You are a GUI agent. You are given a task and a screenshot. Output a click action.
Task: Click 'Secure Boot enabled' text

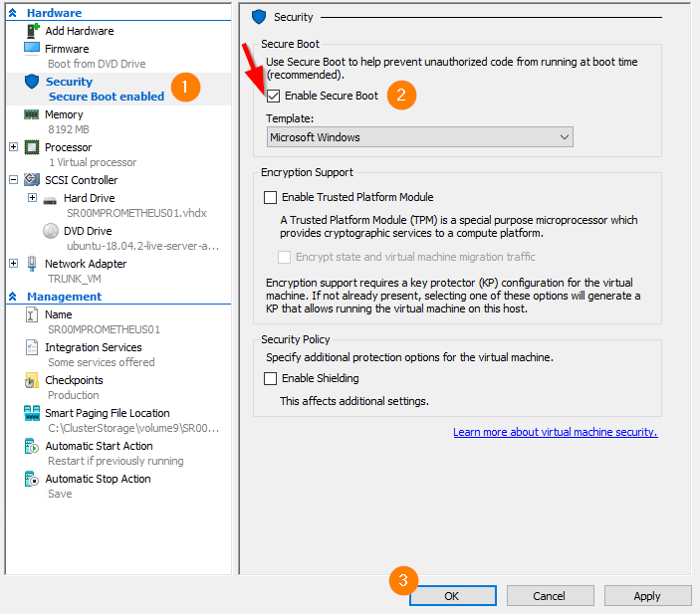click(x=107, y=97)
